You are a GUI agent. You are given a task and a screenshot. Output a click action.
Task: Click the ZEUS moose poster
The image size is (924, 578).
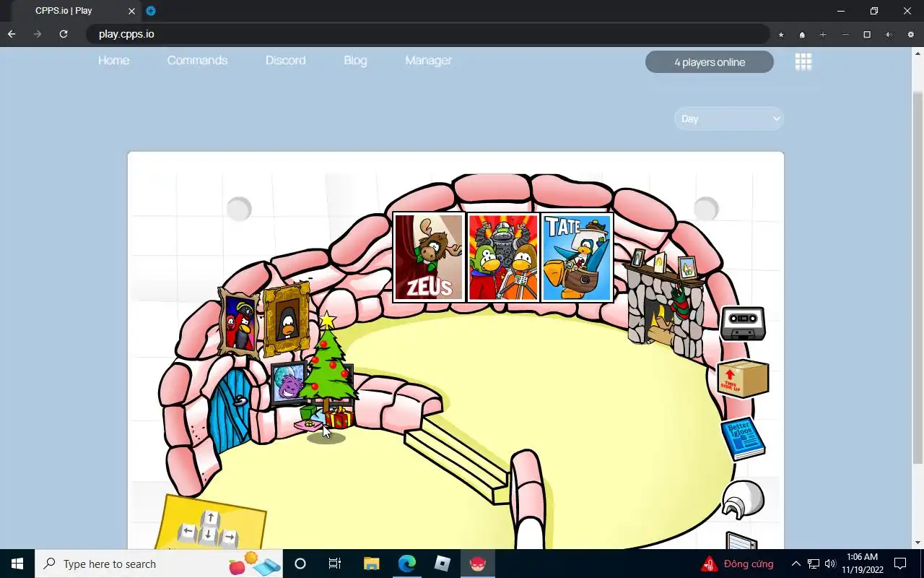tap(429, 257)
